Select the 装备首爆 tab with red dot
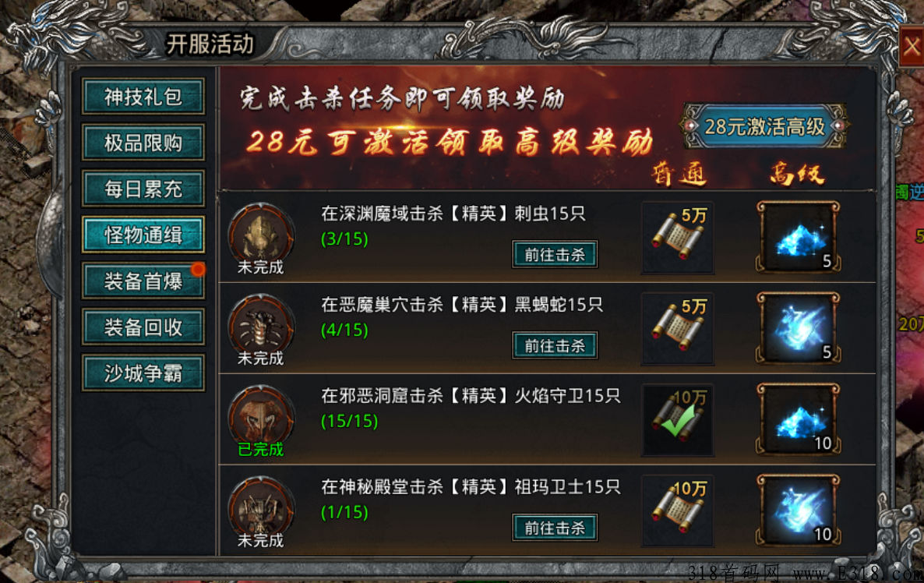This screenshot has width=924, height=583. click(x=143, y=281)
